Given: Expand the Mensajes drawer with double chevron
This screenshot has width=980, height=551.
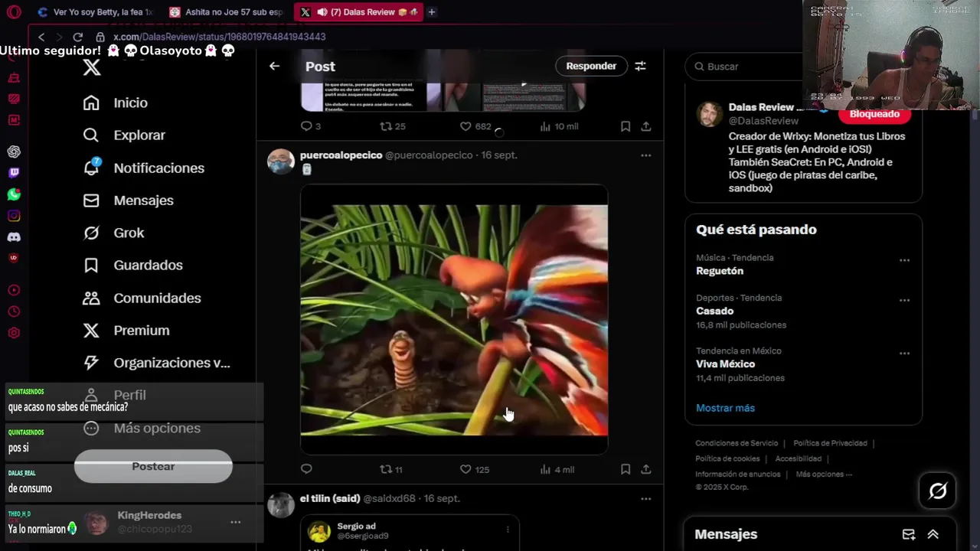Looking at the screenshot, I should coord(933,534).
